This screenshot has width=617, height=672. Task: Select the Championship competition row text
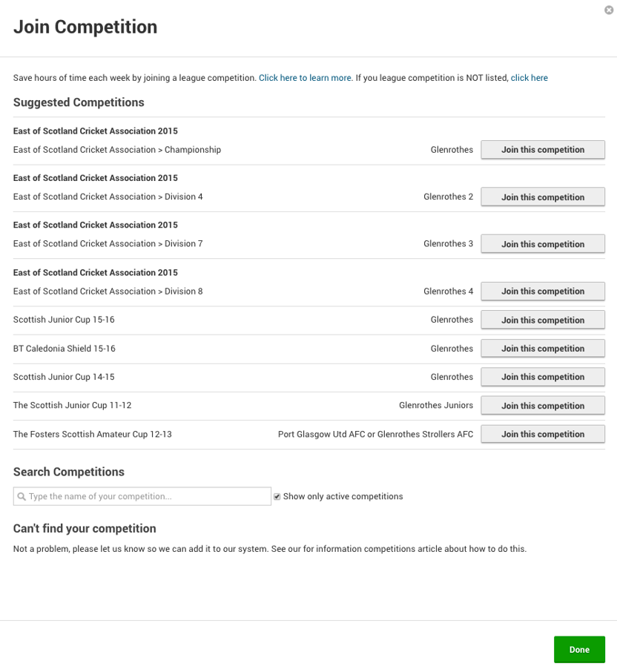117,150
